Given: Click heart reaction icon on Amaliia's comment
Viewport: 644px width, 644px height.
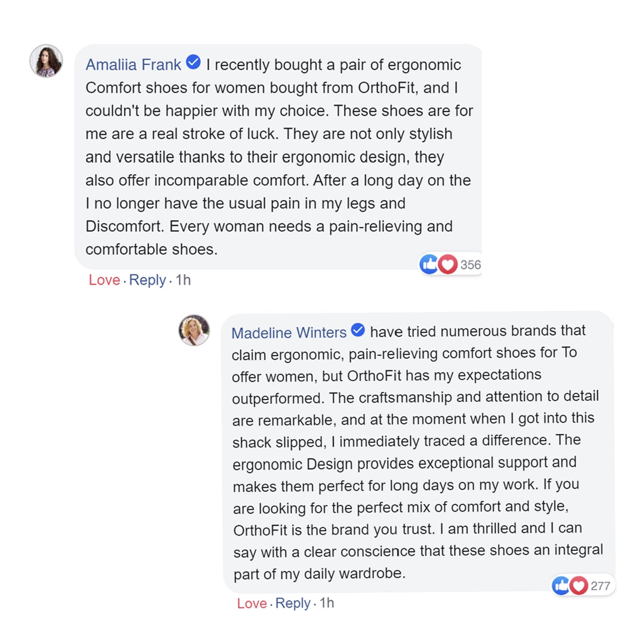Looking at the screenshot, I should pyautogui.click(x=448, y=264).
